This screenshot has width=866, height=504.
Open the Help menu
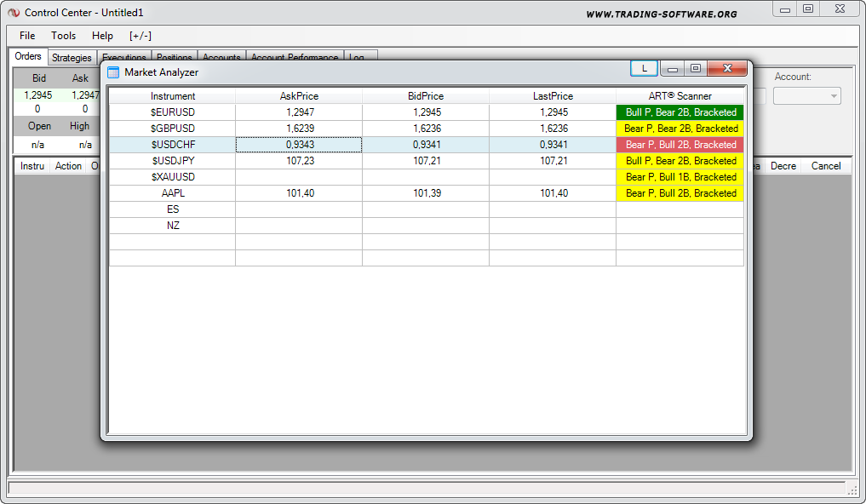click(102, 36)
